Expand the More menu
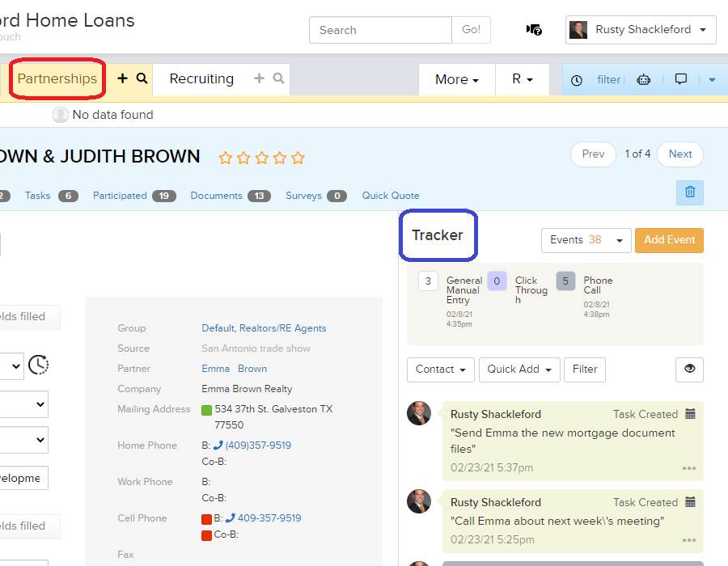The width and height of the screenshot is (728, 566). [457, 79]
